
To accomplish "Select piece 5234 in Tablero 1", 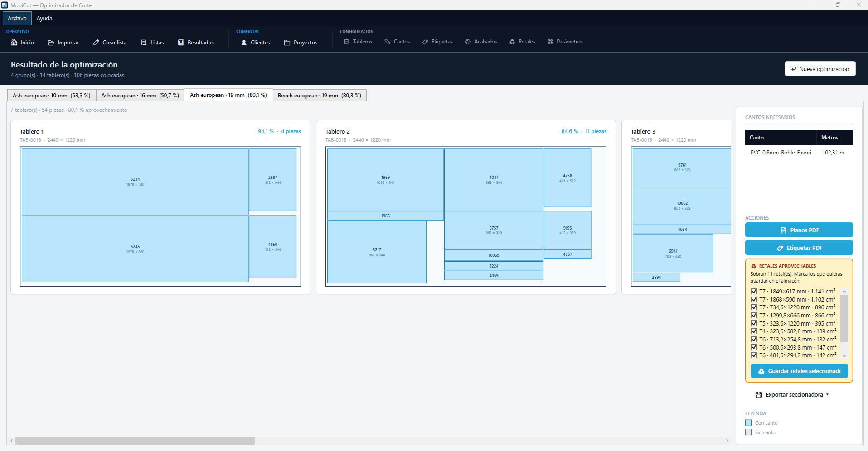I will coord(135,182).
